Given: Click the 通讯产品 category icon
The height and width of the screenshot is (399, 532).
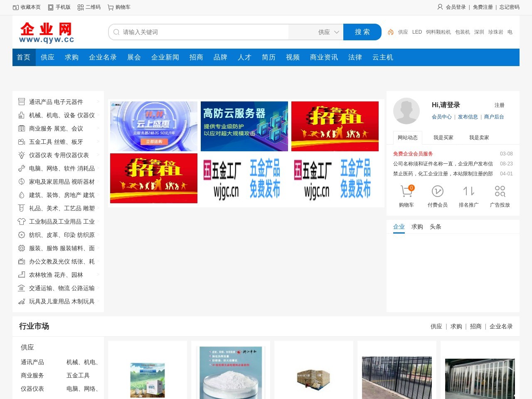Looking at the screenshot, I should click(22, 102).
